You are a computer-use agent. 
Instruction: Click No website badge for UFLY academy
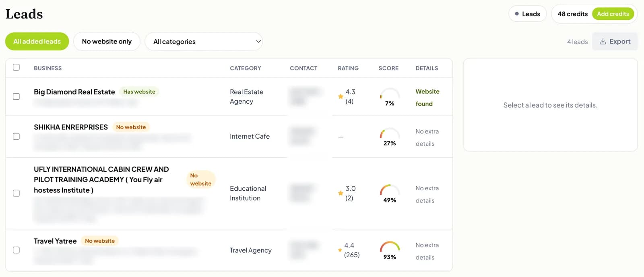[x=200, y=179]
